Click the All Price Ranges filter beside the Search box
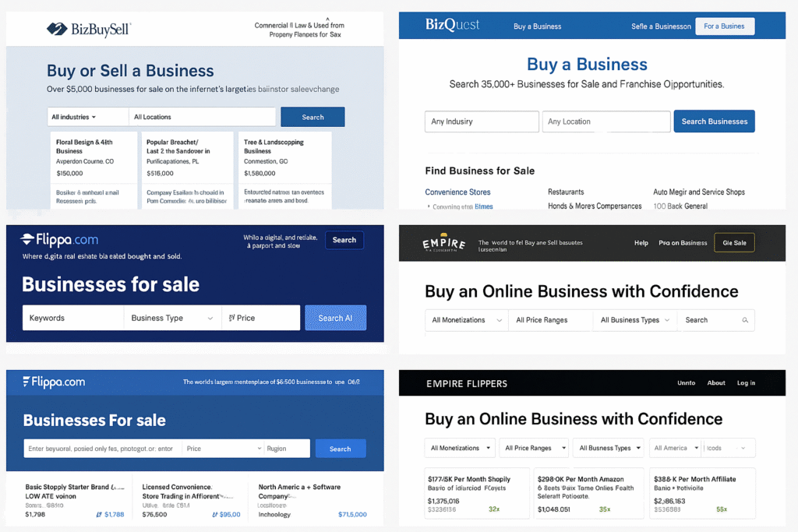This screenshot has width=798, height=532. [551, 320]
